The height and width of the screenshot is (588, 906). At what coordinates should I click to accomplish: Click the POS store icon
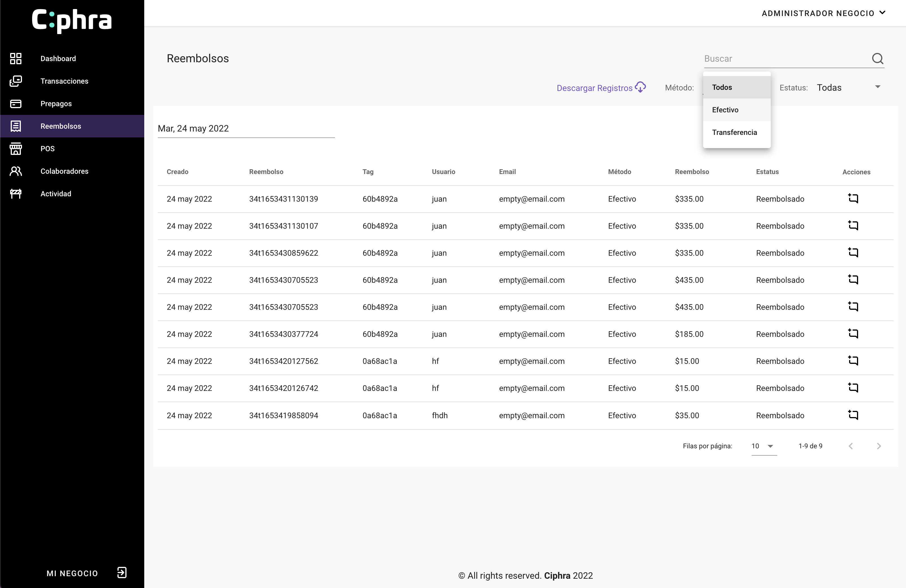15,149
